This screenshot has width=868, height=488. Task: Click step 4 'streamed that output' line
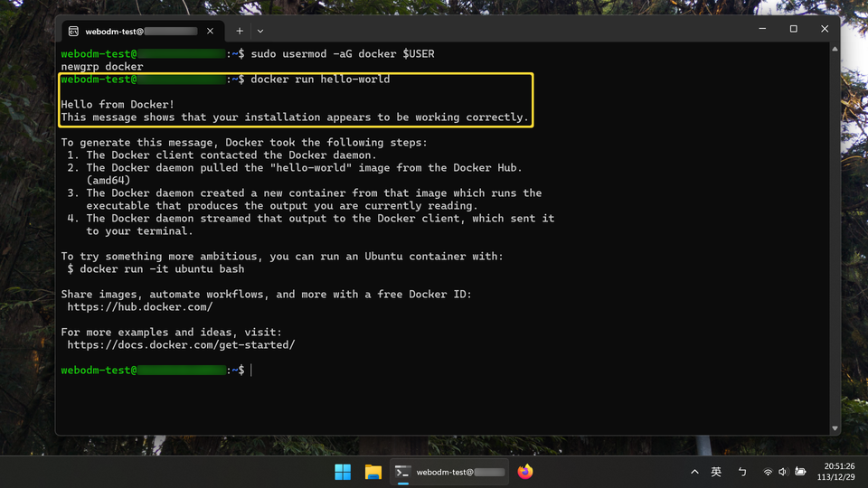click(x=310, y=219)
